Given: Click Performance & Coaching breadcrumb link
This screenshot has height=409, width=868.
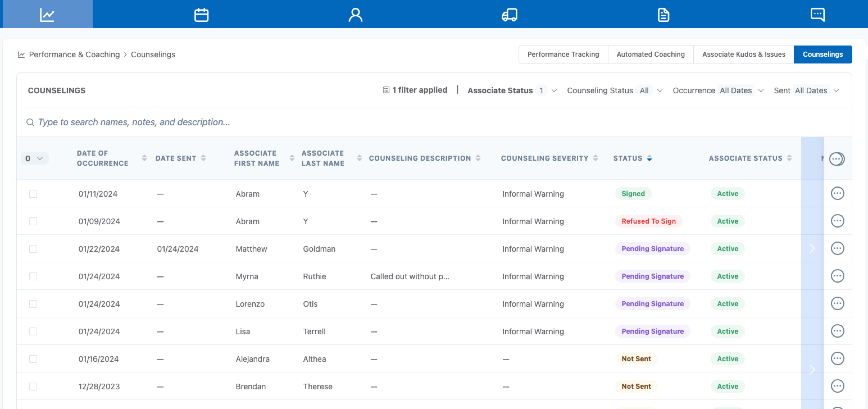Looking at the screenshot, I should (x=74, y=54).
